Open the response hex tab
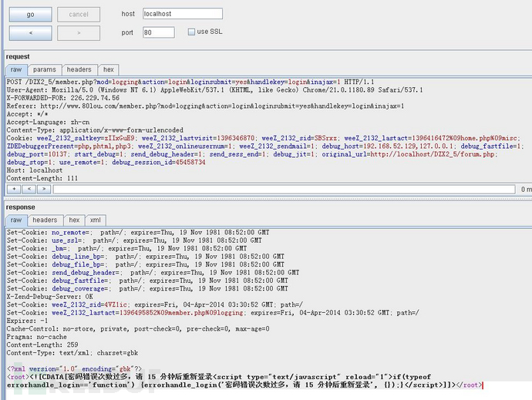The image size is (532, 400). 74,220
